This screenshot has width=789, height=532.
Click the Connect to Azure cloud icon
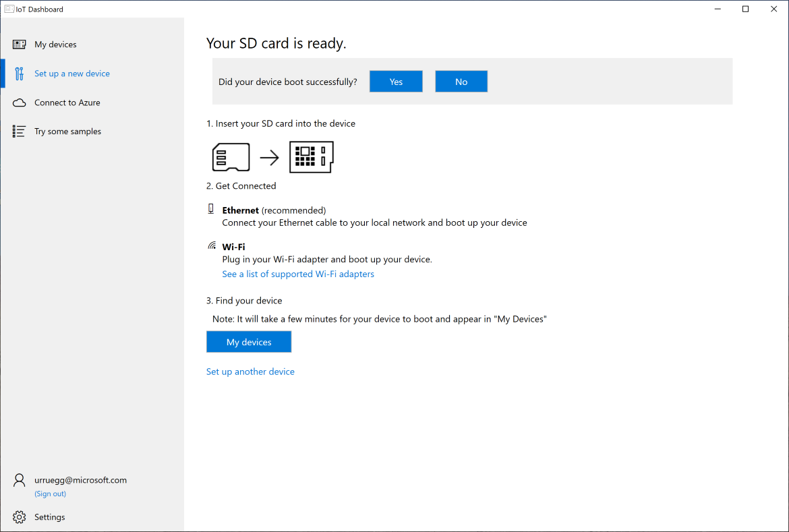19,102
